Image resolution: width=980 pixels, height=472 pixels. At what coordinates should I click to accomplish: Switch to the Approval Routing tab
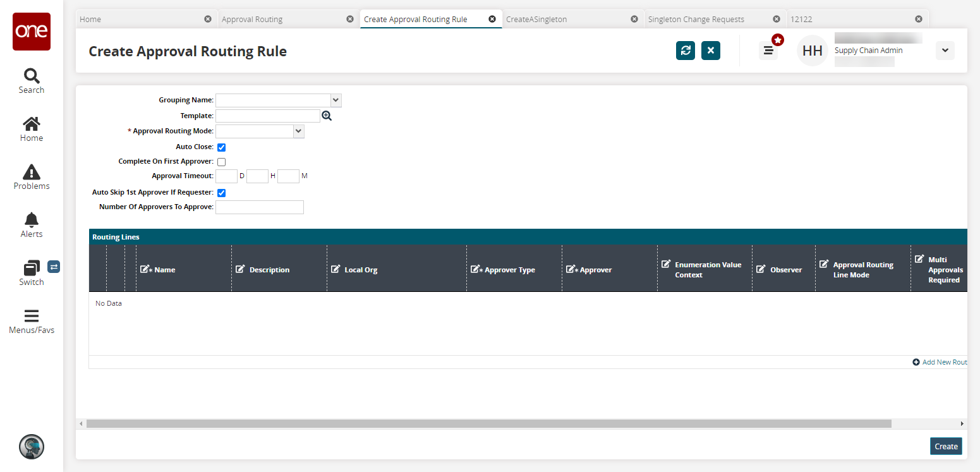(252, 19)
